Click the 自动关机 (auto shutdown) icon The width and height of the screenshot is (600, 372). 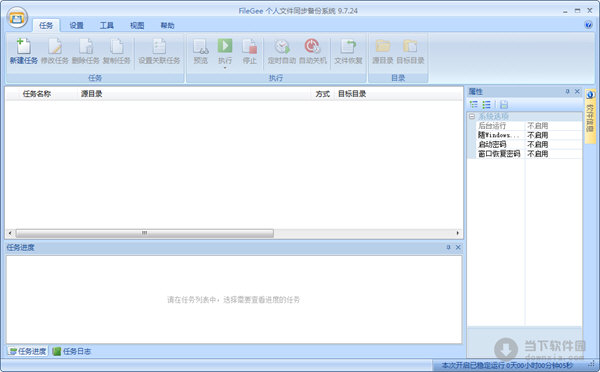[x=312, y=46]
